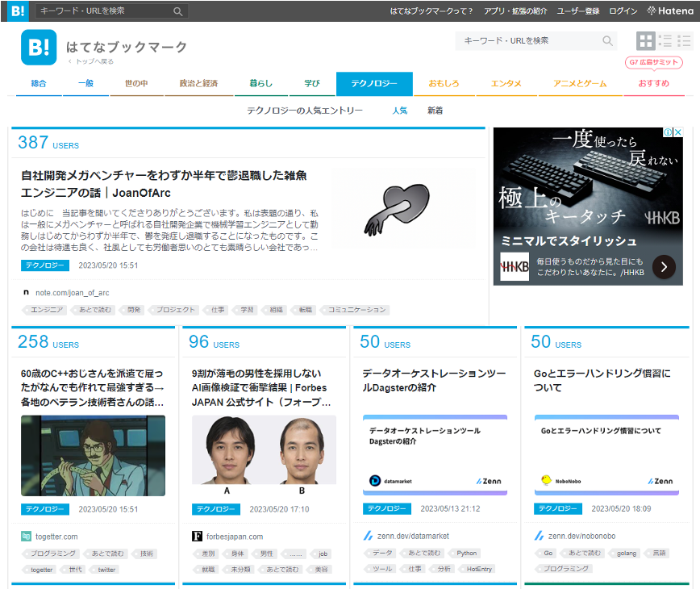Open 9割が薄毛の男性を採用しない article title
The height and width of the screenshot is (589, 700).
pyautogui.click(x=261, y=387)
